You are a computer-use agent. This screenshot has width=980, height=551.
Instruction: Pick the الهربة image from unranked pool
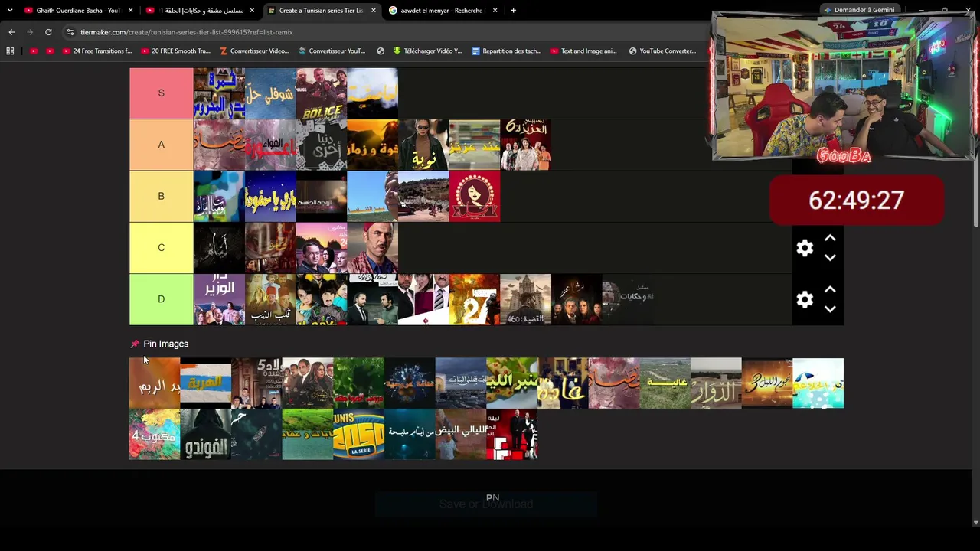206,383
